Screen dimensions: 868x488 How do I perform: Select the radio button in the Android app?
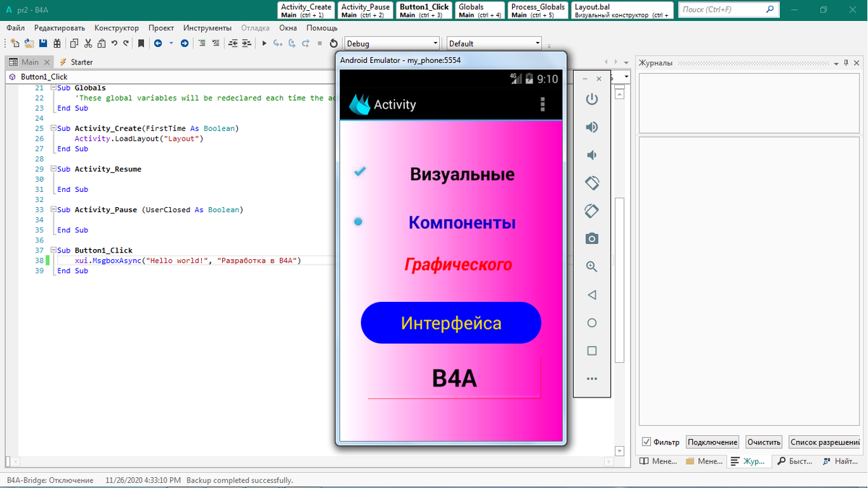359,222
